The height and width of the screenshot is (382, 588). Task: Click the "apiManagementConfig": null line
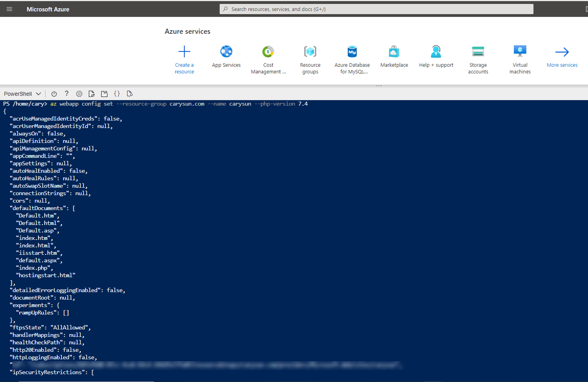pyautogui.click(x=53, y=149)
